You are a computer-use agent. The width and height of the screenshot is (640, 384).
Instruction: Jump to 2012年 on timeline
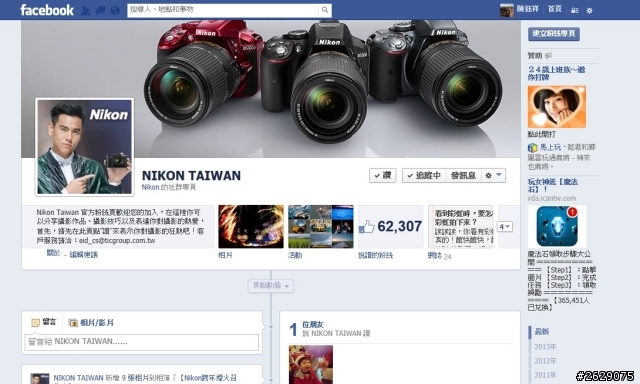545,361
